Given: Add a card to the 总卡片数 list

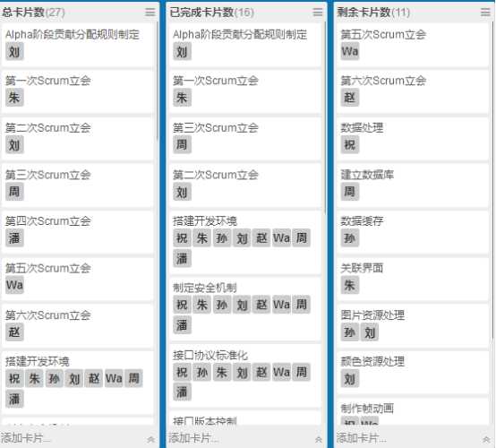Looking at the screenshot, I should [x=25, y=438].
